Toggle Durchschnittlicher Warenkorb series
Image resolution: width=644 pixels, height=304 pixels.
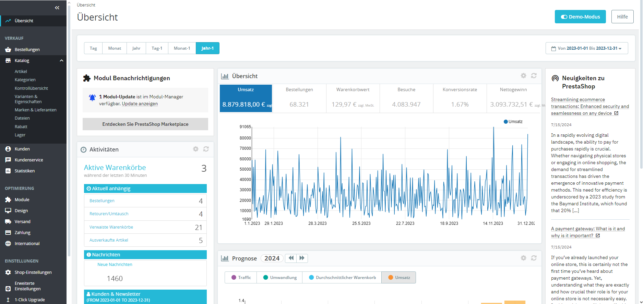point(342,278)
